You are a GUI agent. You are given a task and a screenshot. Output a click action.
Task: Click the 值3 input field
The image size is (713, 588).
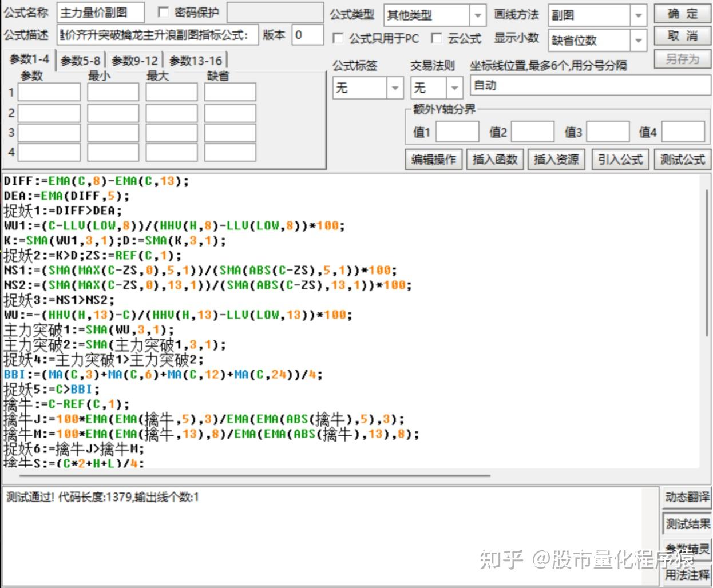point(608,132)
